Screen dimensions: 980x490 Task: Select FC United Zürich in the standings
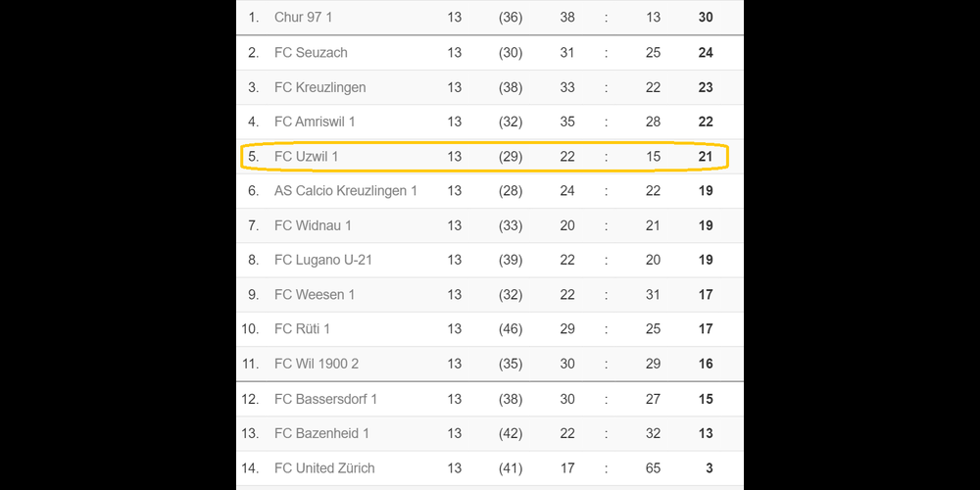point(324,467)
